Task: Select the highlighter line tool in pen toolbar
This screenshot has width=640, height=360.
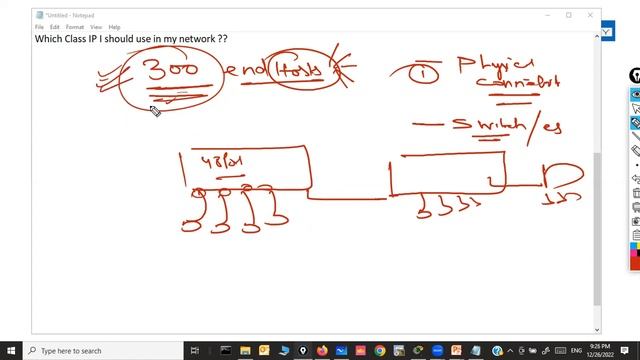Action: coord(636,136)
